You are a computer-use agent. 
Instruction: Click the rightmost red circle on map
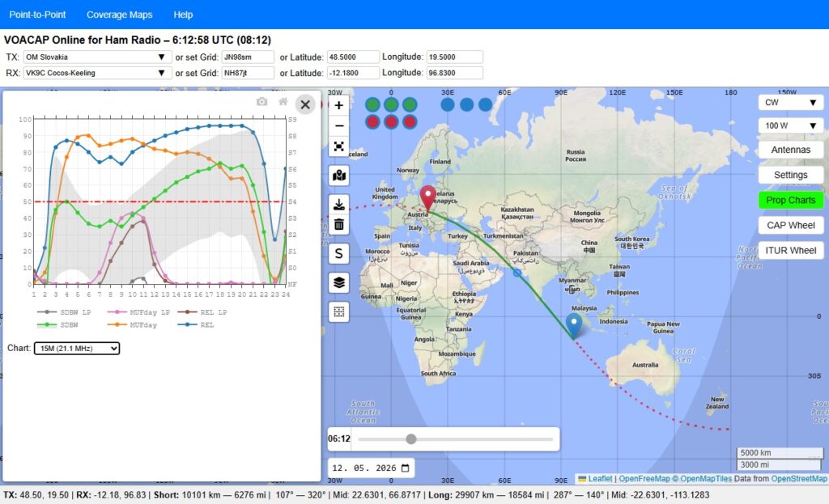[410, 122]
